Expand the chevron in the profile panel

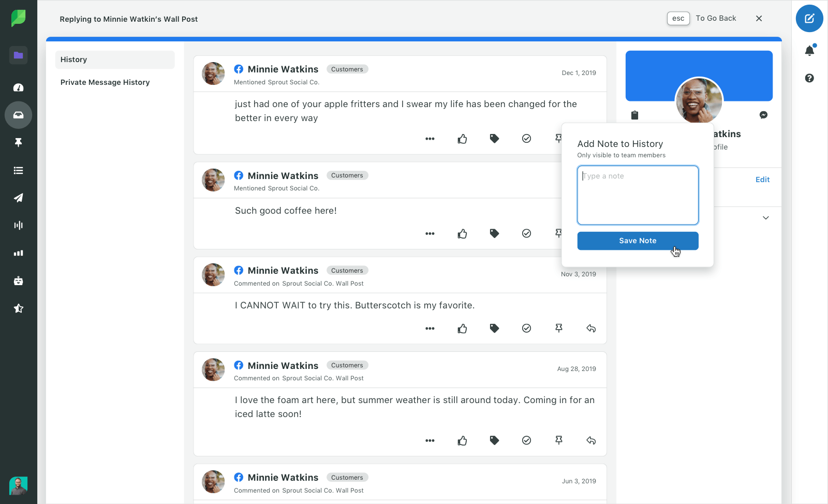click(x=765, y=218)
